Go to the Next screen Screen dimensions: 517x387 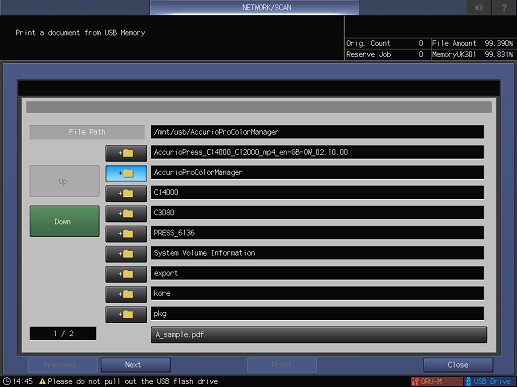136,365
